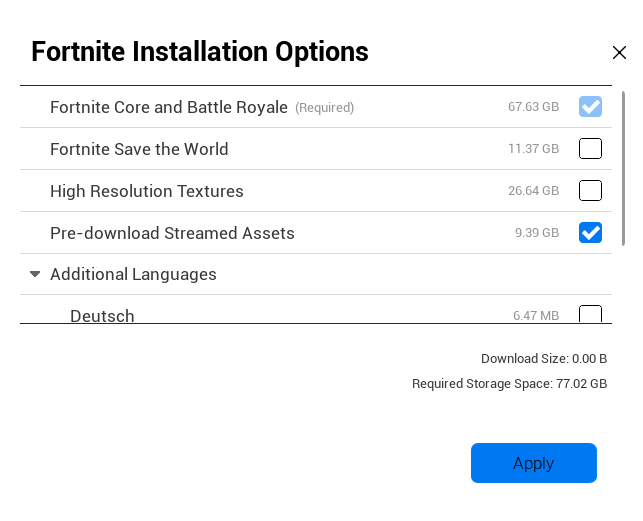Click the (Required) tag beside Core
Image resolution: width=643 pixels, height=521 pixels.
click(324, 108)
